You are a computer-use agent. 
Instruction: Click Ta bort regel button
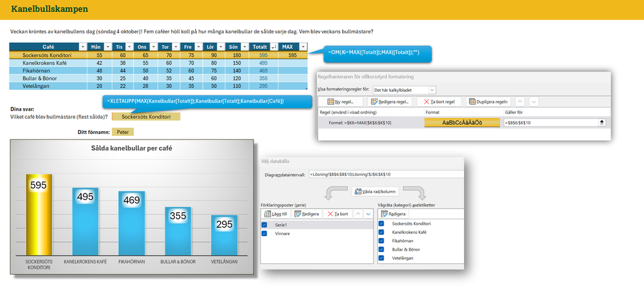pos(440,102)
